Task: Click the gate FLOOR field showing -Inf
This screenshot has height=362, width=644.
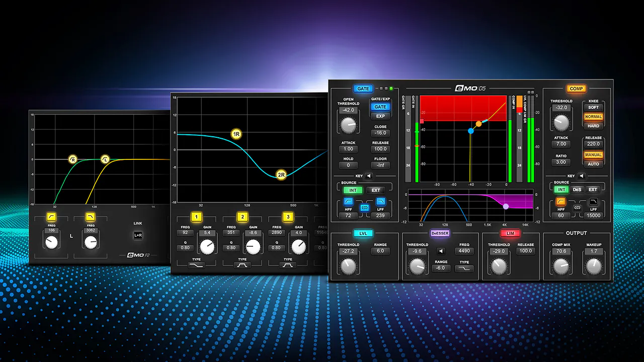Action: (380, 165)
